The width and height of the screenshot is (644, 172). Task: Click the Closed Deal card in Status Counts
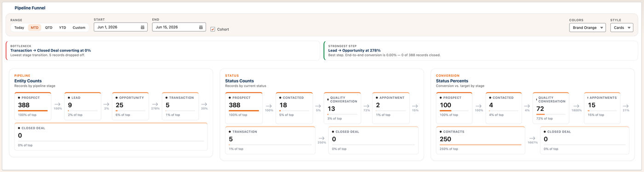pos(374,140)
